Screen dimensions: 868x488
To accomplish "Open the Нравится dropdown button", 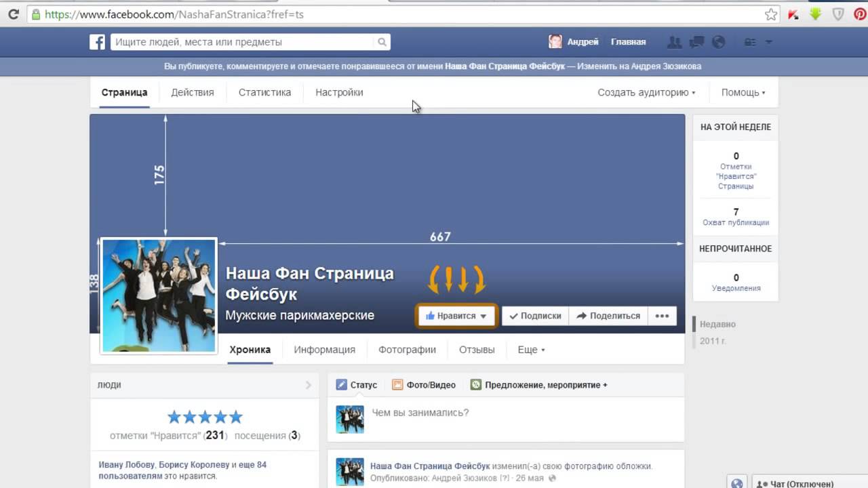I will [x=456, y=316].
